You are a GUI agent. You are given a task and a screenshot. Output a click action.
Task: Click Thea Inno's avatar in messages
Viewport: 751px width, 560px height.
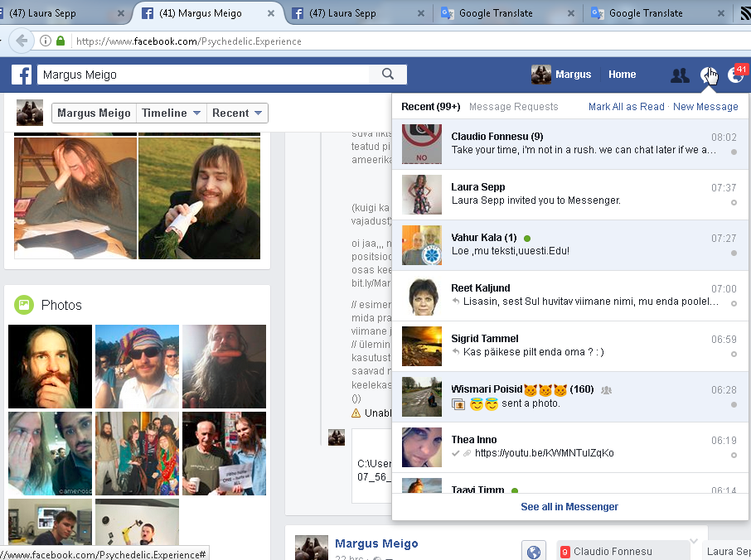tap(421, 447)
